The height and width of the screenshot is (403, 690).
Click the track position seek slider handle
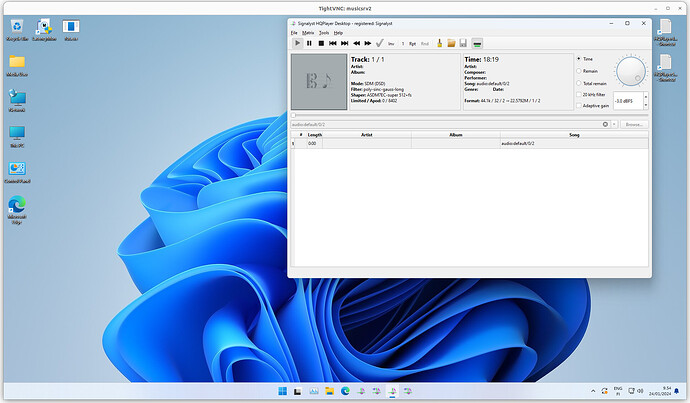294,115
